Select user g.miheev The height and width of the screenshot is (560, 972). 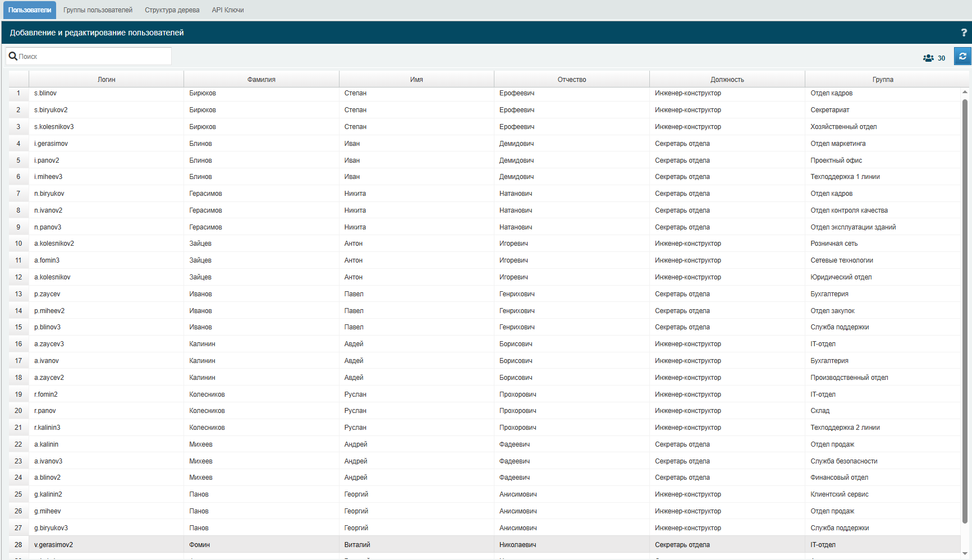48,511
